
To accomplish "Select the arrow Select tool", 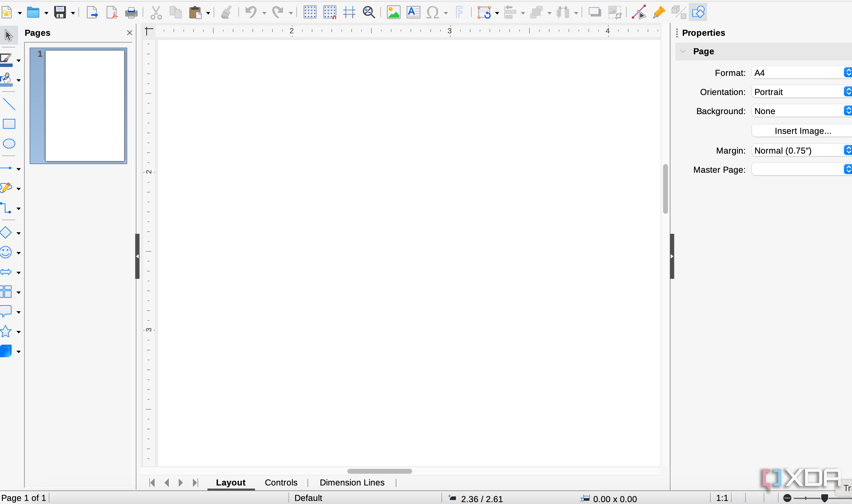I will pos(9,35).
